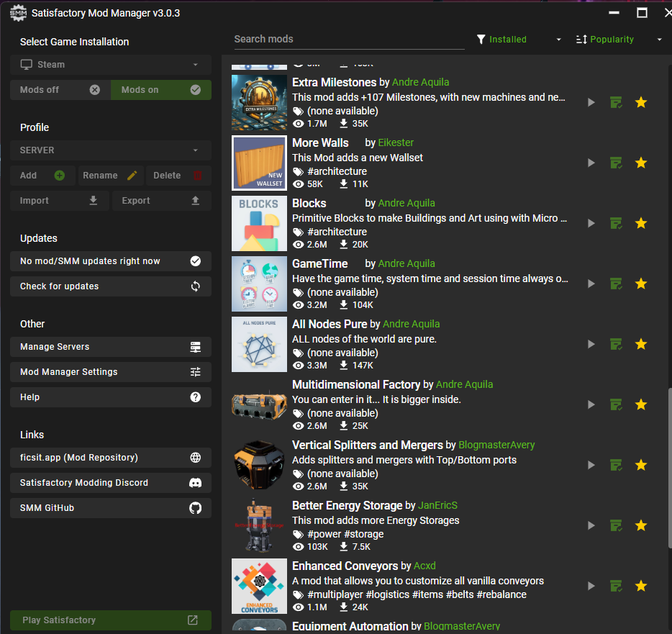
Task: Toggle favorite star for Extra Milestones
Action: (641, 102)
